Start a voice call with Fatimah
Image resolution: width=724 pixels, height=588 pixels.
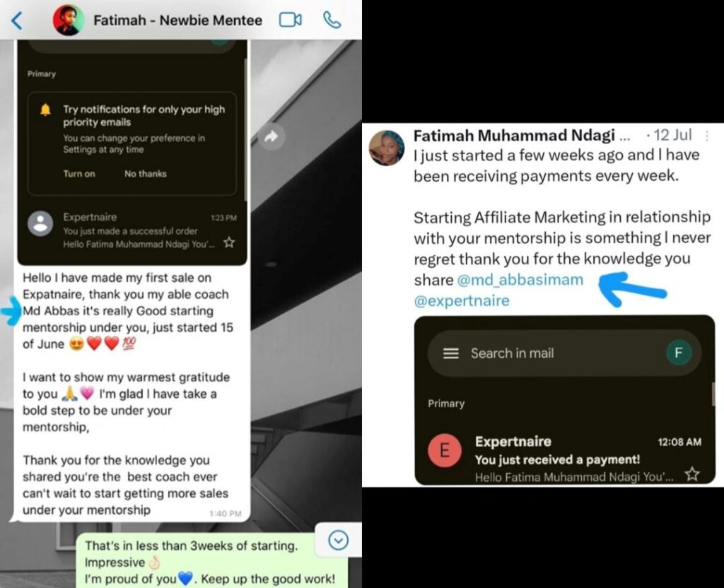tap(332, 20)
